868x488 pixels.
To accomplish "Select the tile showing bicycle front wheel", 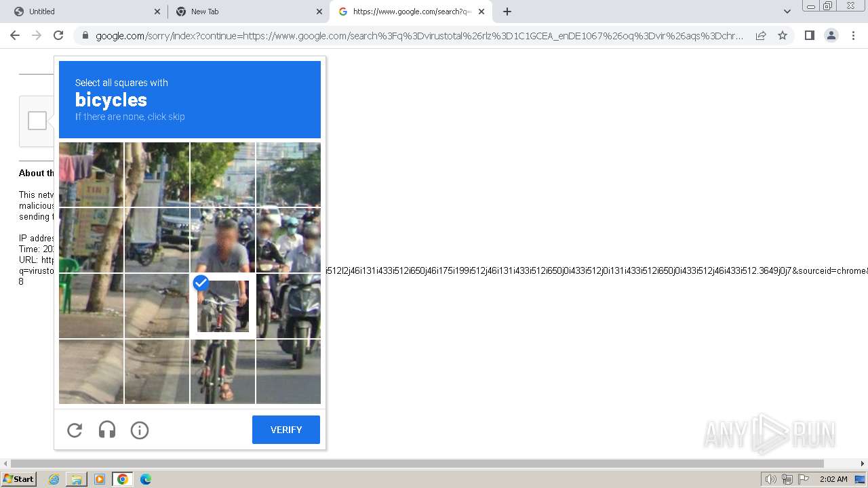I will click(222, 371).
